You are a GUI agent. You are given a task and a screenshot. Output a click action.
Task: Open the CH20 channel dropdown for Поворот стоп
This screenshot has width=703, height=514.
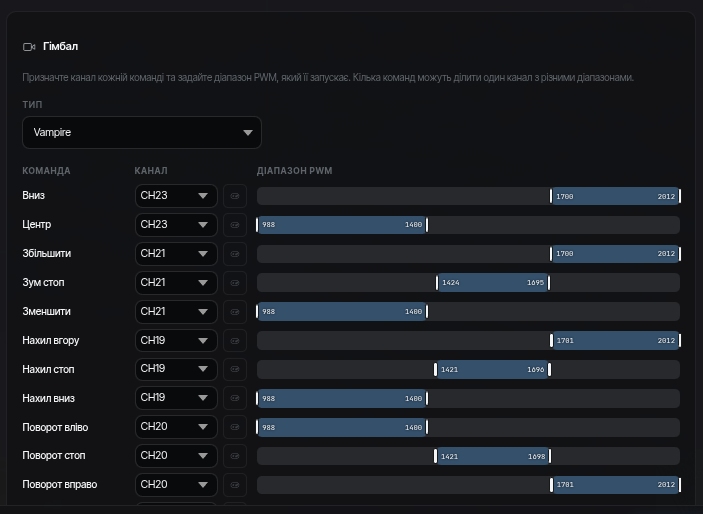(176, 456)
